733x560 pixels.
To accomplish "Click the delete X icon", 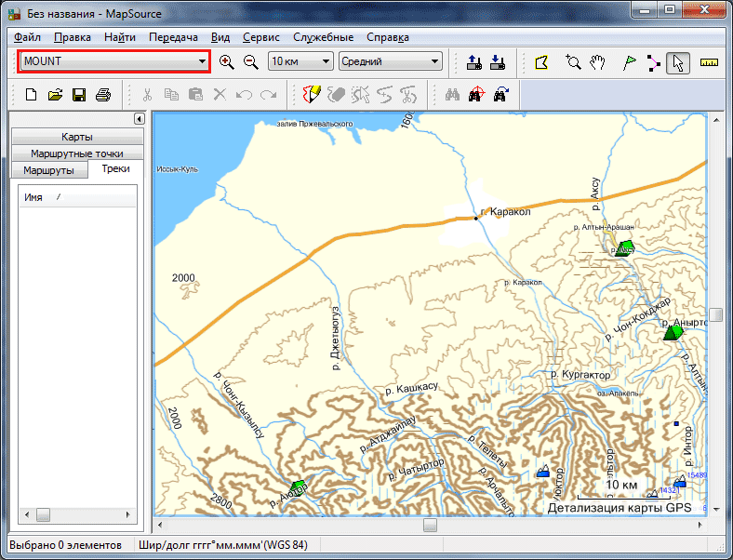I will 220,95.
